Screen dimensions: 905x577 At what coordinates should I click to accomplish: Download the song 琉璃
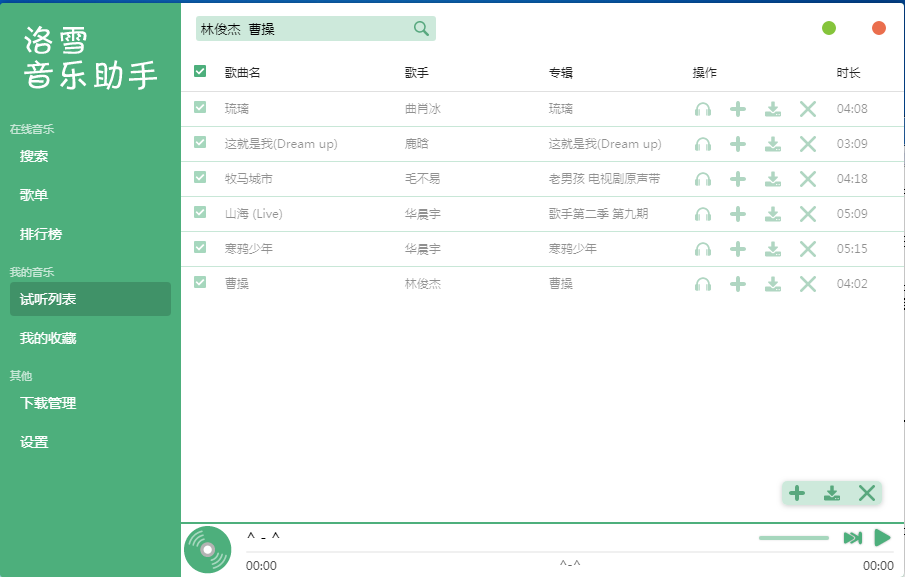773,109
